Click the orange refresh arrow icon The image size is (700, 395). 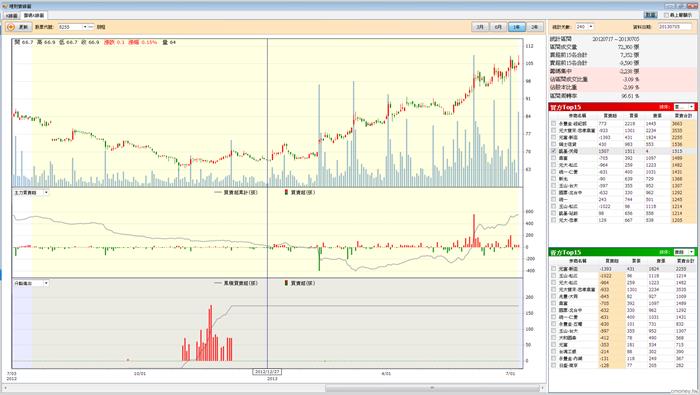click(11, 27)
